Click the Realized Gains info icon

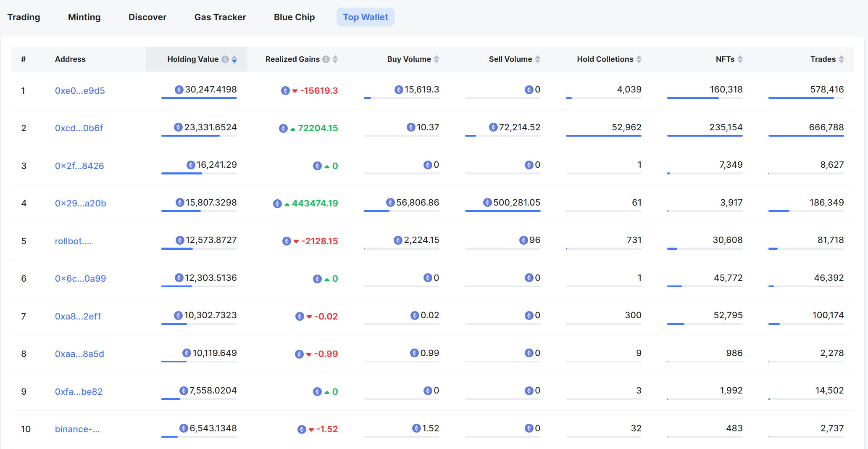(x=326, y=59)
